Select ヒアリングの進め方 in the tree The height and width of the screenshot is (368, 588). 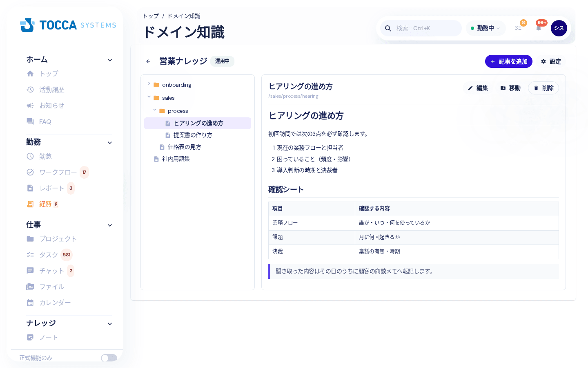(198, 123)
